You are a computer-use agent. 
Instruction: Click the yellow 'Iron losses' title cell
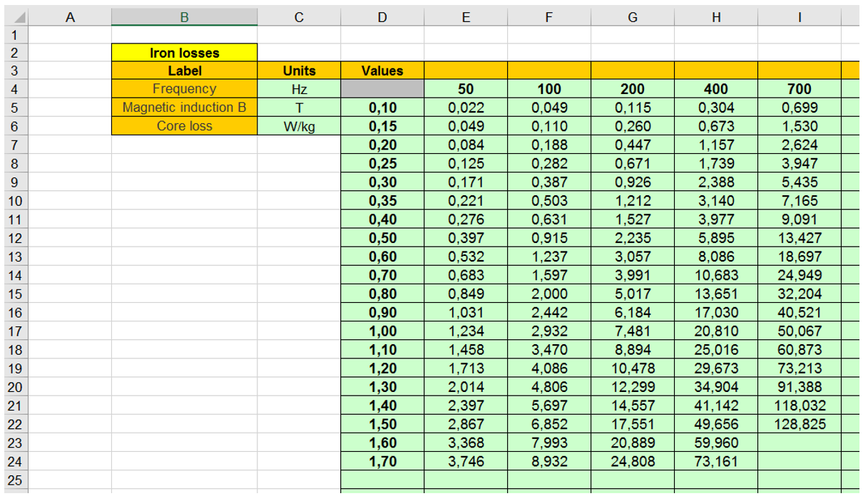coord(184,53)
